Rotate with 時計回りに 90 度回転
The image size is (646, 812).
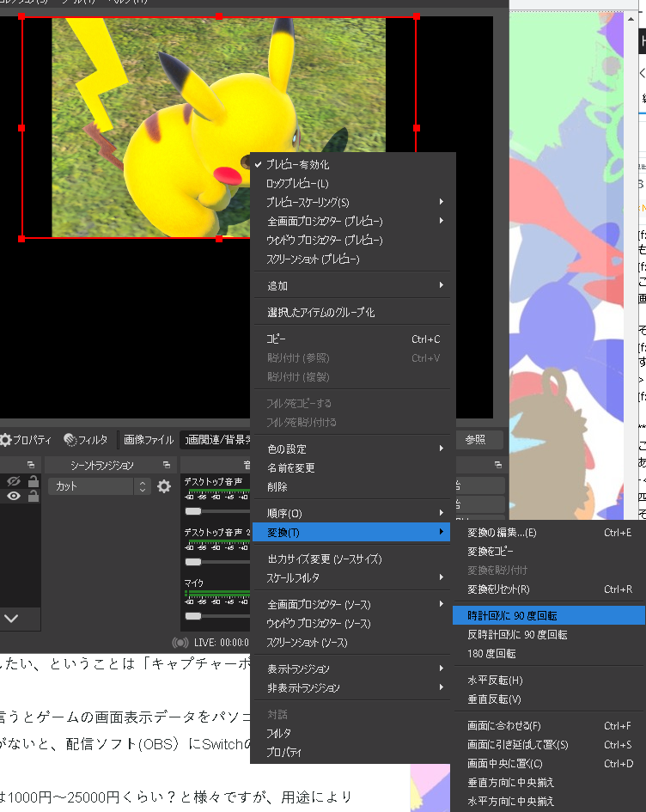click(x=549, y=616)
